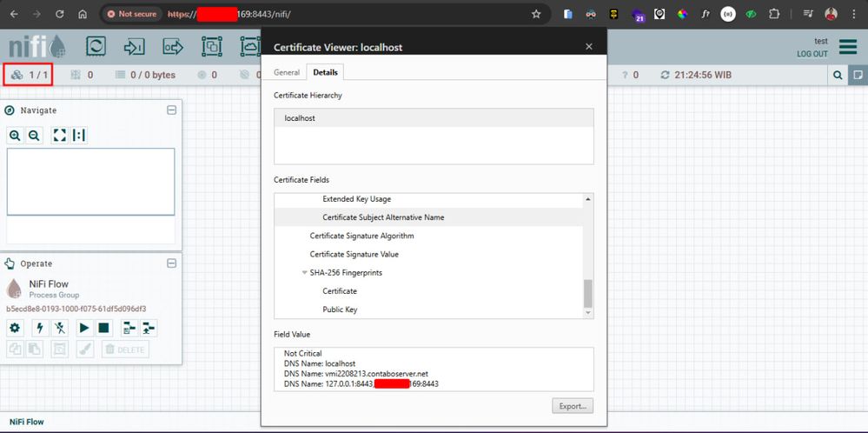
Task: Click the disabled DELETE button in Operate
Action: pyautogui.click(x=125, y=350)
